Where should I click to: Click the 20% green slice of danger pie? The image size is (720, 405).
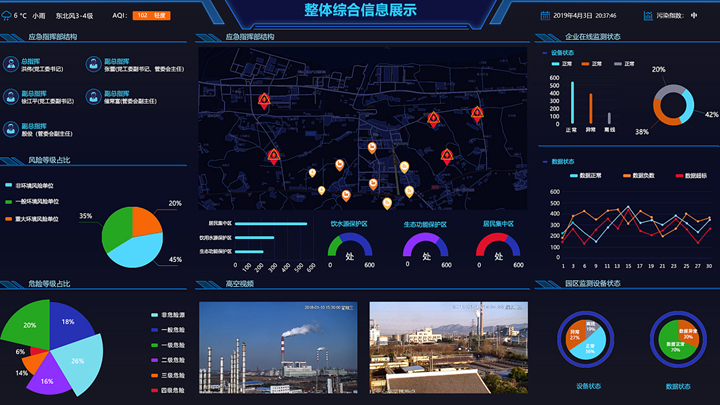(x=30, y=324)
